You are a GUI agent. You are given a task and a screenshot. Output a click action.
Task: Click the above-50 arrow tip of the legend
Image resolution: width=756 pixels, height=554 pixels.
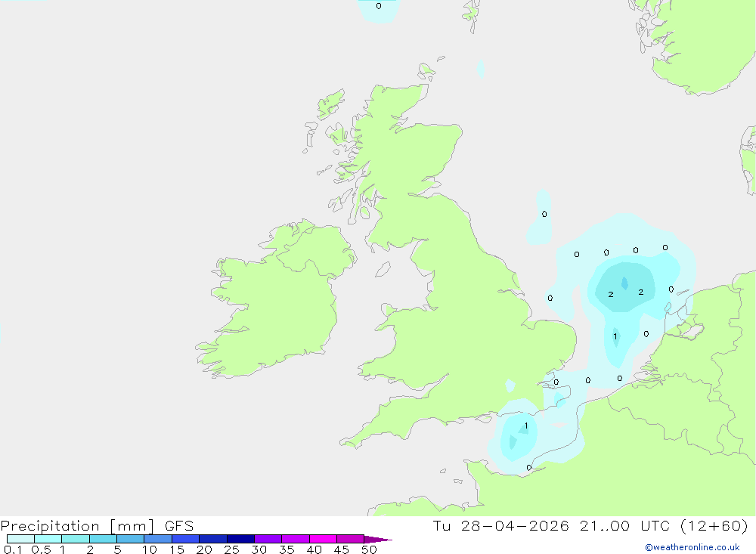coord(378,539)
